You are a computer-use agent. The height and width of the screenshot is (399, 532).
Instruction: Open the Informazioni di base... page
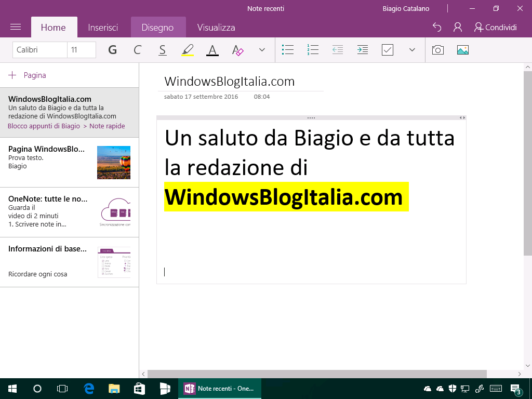(69, 262)
